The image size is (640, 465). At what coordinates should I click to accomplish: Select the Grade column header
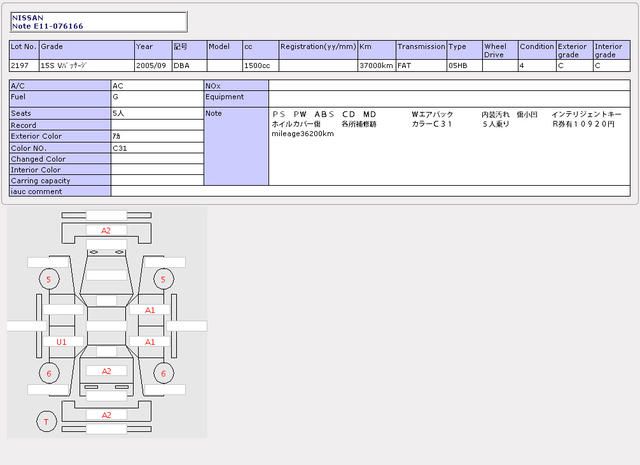click(x=87, y=50)
